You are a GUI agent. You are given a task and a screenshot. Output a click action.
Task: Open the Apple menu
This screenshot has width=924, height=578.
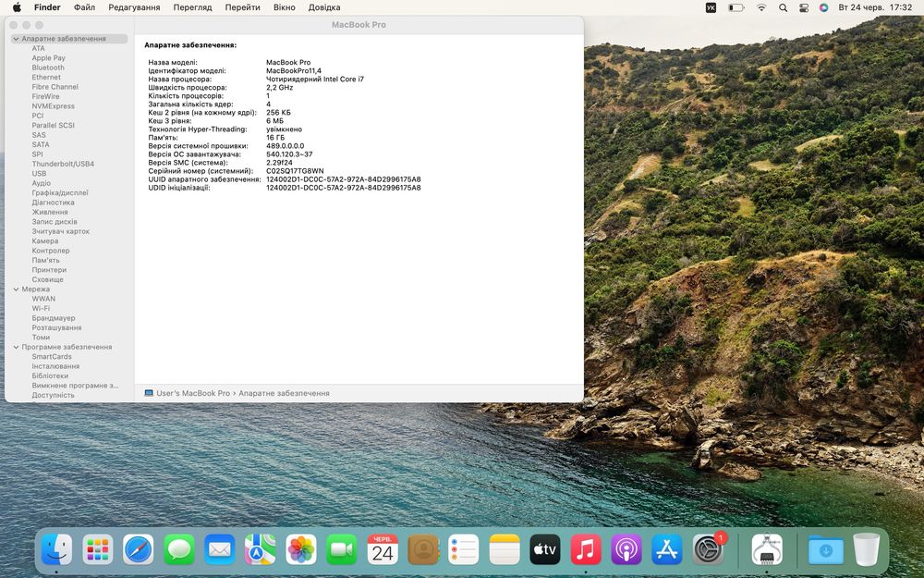(17, 7)
